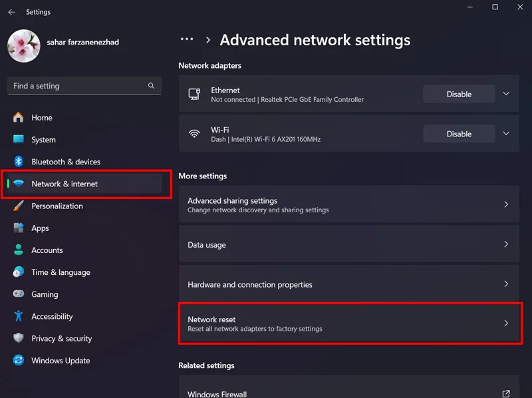Screen dimensions: 532x398
Task: Click the user profile picture
Action: 24,46
